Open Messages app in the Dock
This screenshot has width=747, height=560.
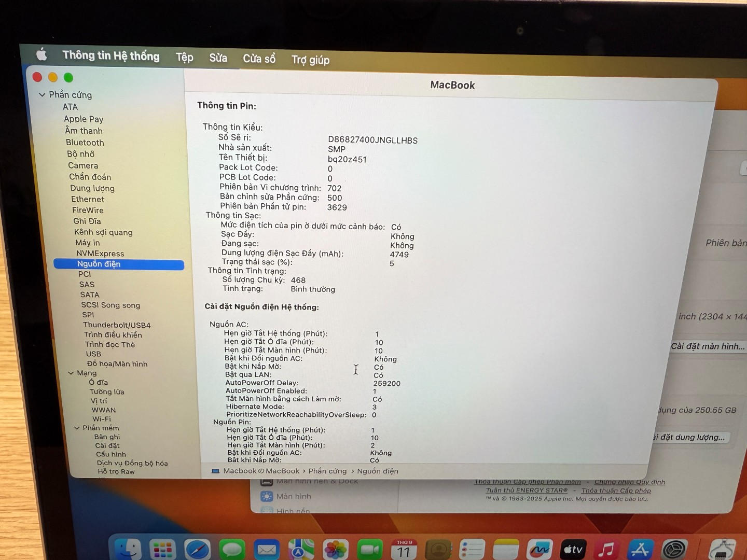click(232, 550)
